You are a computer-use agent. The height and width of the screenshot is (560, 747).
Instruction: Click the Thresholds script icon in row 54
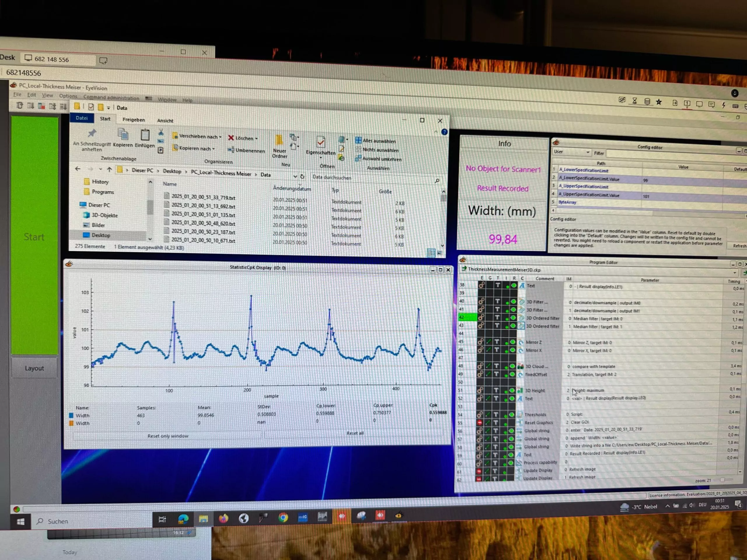point(519,414)
